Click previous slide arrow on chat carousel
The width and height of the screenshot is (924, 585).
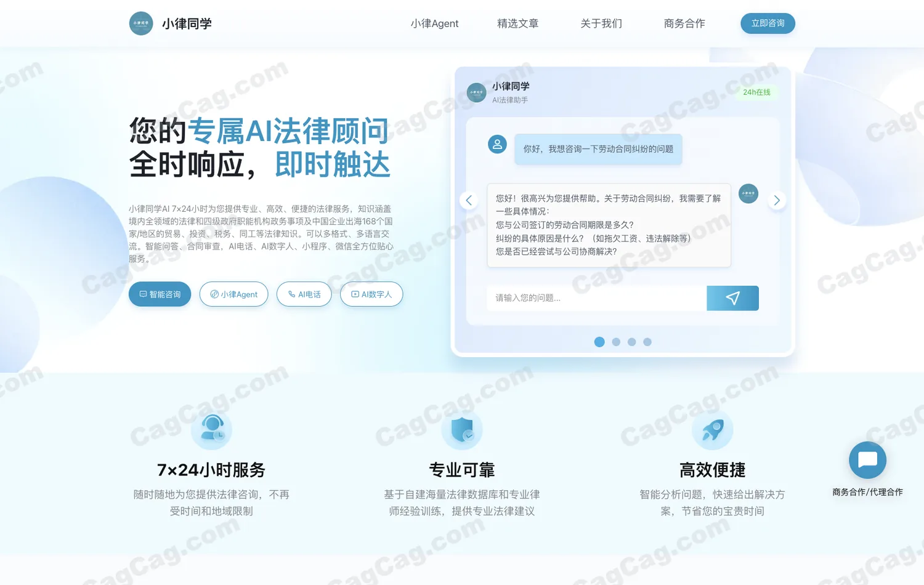tap(469, 200)
